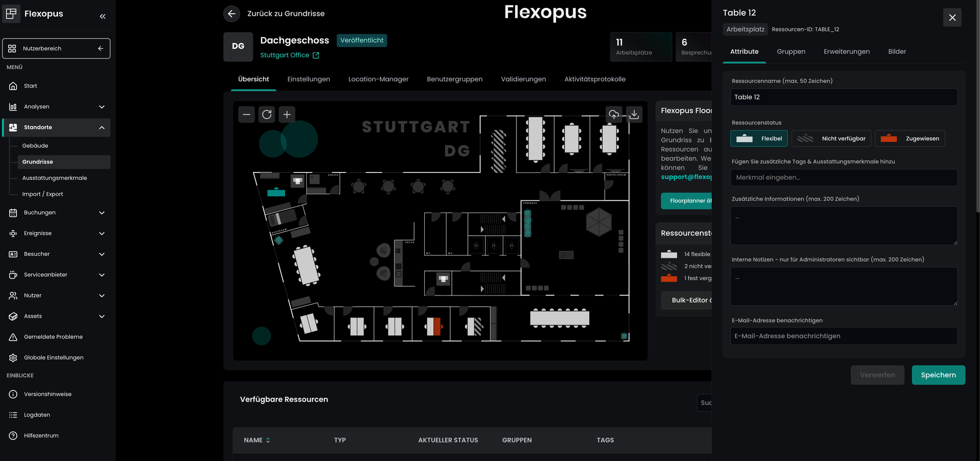Go back using the arrow next to Grundrisse

click(232, 14)
